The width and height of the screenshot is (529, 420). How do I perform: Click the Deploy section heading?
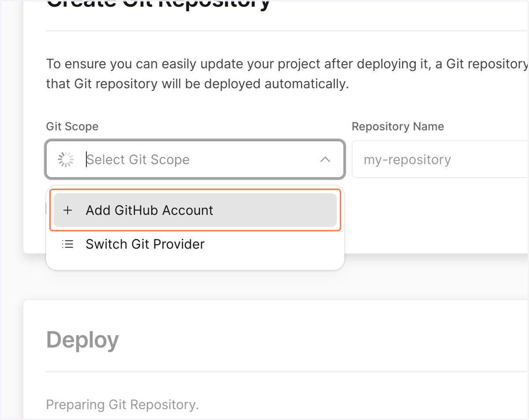(x=82, y=340)
